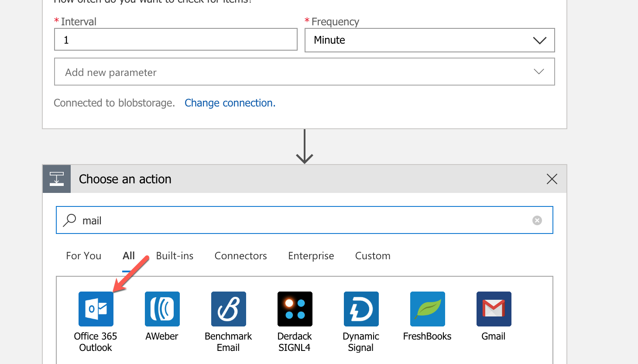Viewport: 638px width, 364px height.
Task: Open the Frequency dropdown showing Minute
Action: coord(430,40)
